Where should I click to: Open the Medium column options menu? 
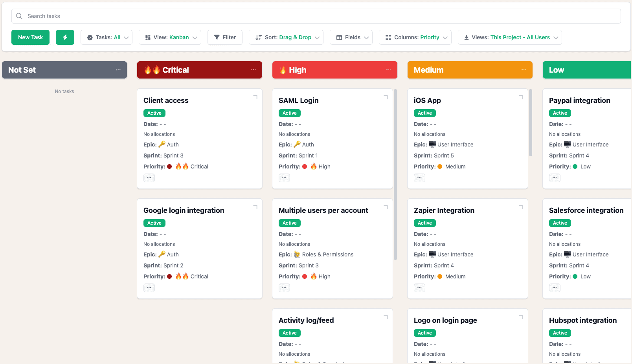coord(524,70)
